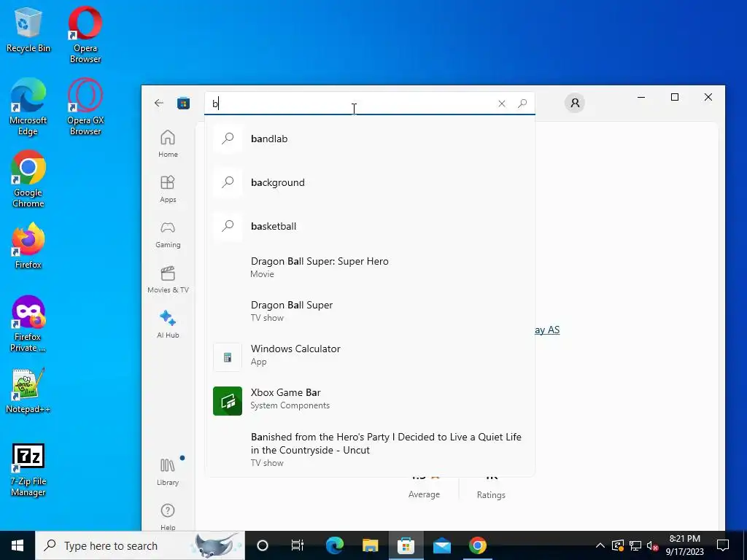The width and height of the screenshot is (747, 560).
Task: Click the magnifier icon beside bandlab
Action: click(x=228, y=139)
